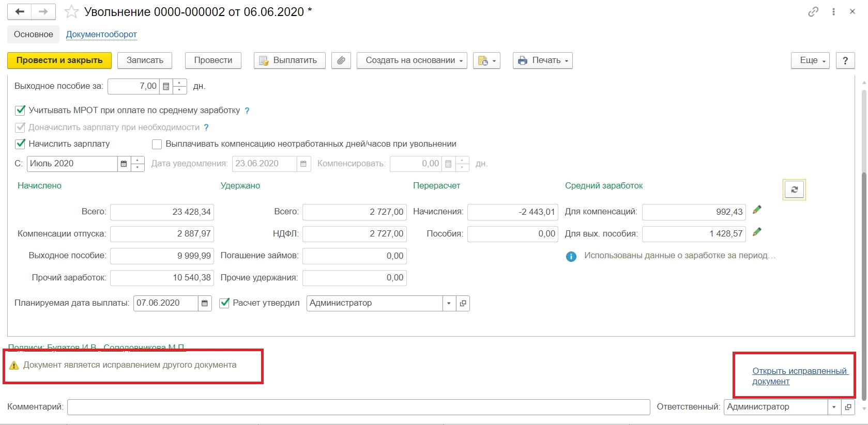The image size is (868, 425).
Task: Open calendar for the month 'Июль 2020' field
Action: tap(124, 164)
